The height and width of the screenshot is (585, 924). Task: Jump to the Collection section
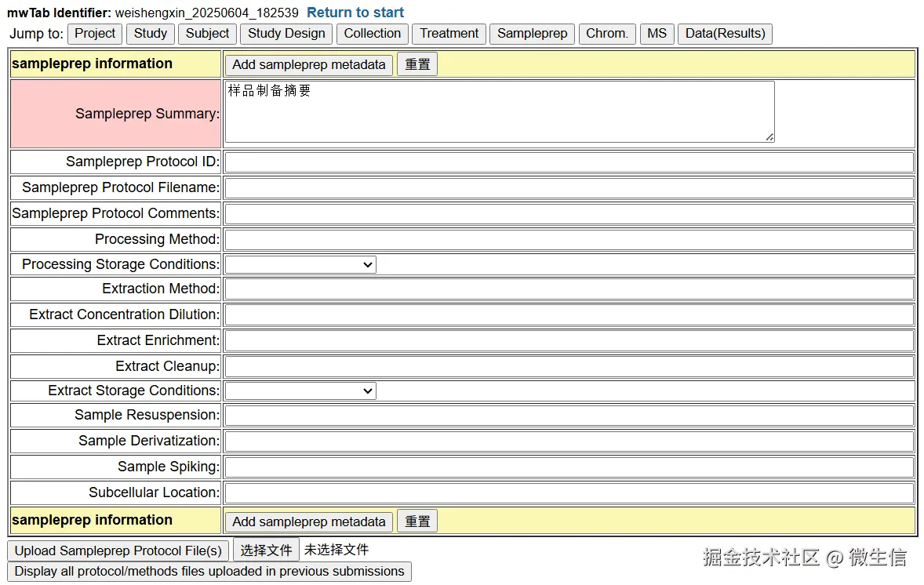373,34
